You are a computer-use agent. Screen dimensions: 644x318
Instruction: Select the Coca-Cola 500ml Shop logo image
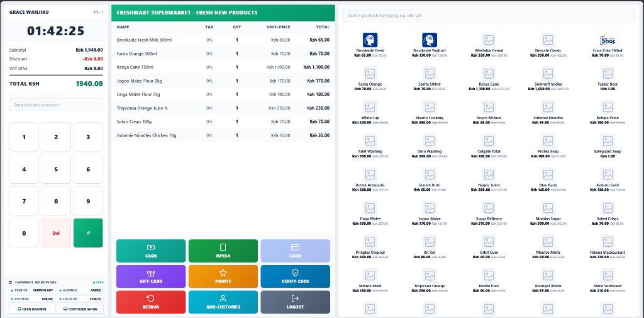(x=608, y=40)
